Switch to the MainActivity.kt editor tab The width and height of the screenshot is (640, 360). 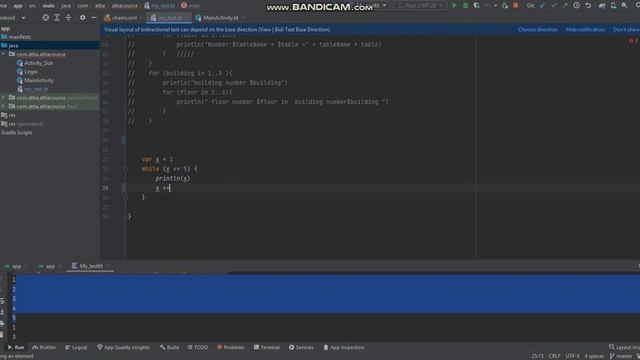coord(220,18)
